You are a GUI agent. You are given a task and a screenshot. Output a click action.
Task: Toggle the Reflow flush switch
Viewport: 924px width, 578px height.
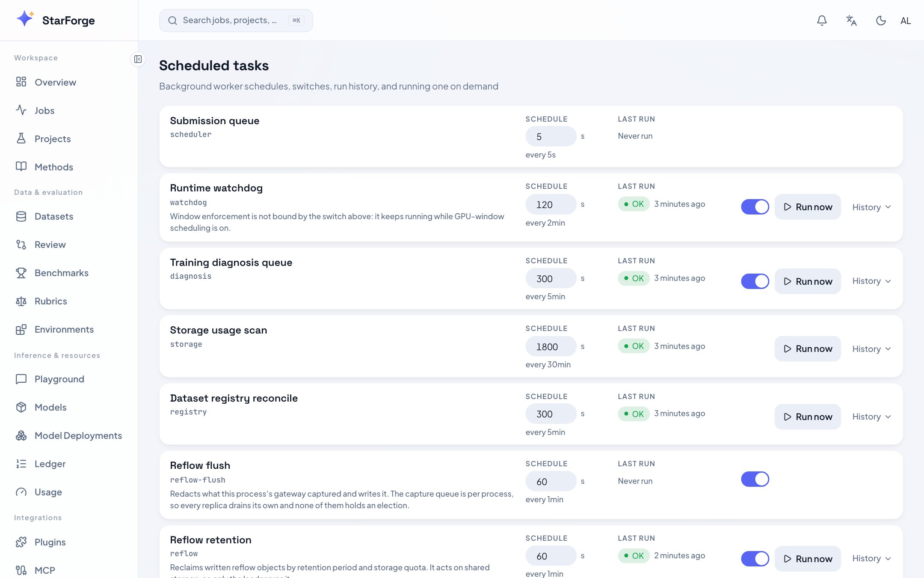point(755,479)
